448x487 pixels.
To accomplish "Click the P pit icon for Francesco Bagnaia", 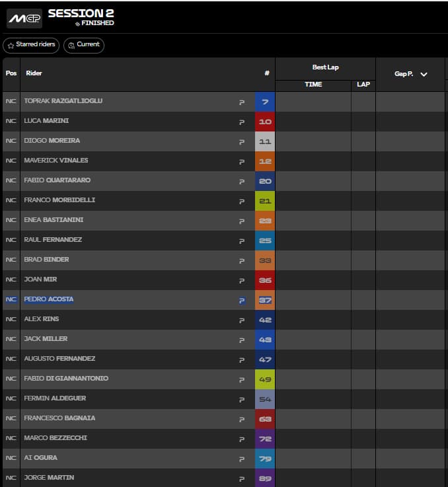I will [x=242, y=420].
